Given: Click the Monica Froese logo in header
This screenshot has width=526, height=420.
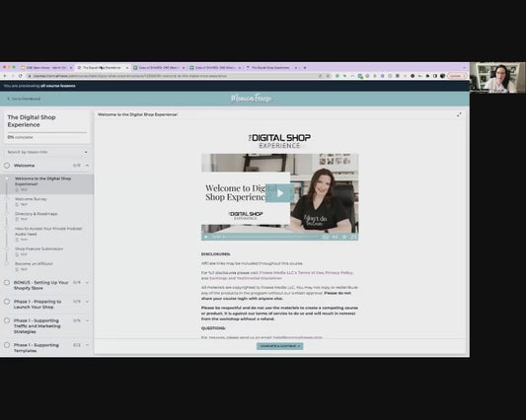Looking at the screenshot, I should (x=252, y=99).
